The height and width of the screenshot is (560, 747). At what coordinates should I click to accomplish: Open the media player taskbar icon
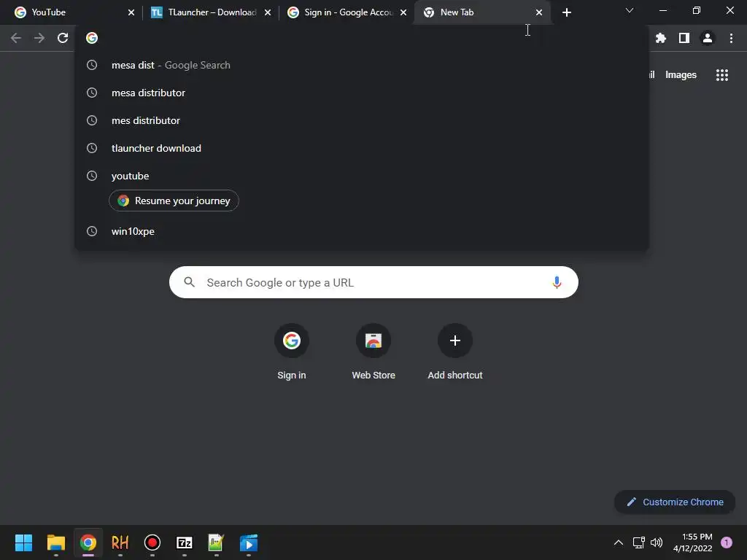tap(249, 542)
